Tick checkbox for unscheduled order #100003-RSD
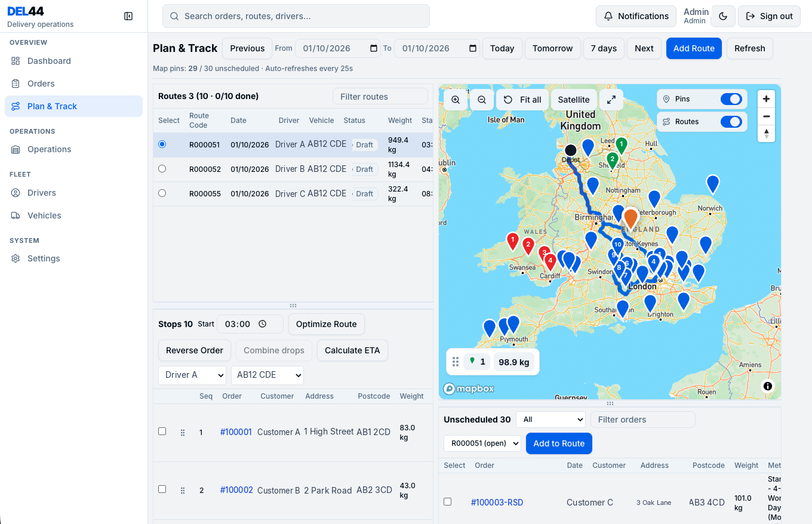Screen dimensions: 812x524 pos(447,501)
